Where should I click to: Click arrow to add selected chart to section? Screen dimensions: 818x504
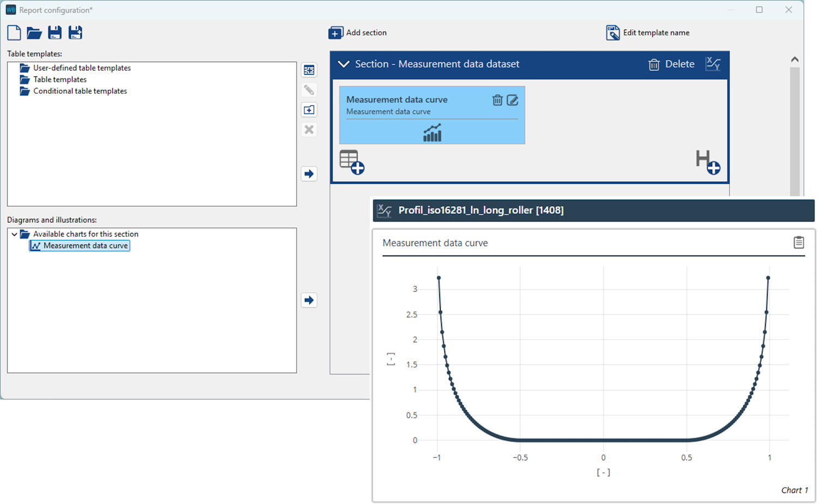[x=309, y=300]
